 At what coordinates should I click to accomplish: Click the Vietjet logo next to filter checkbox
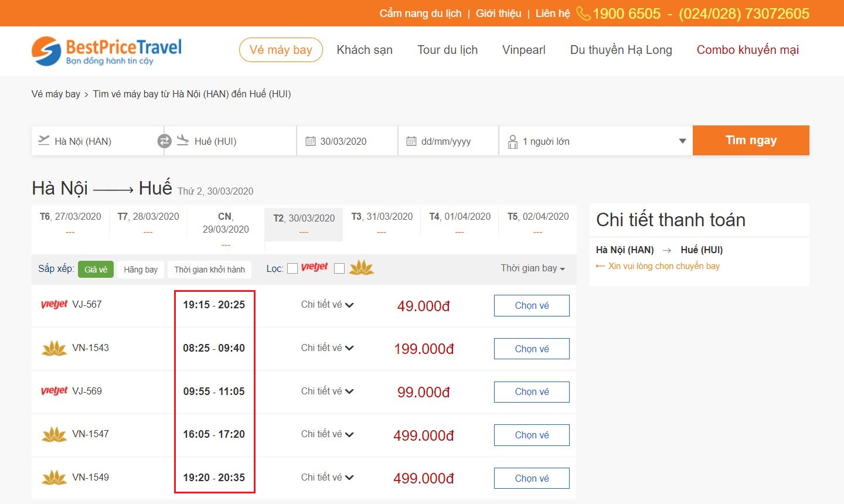(315, 267)
